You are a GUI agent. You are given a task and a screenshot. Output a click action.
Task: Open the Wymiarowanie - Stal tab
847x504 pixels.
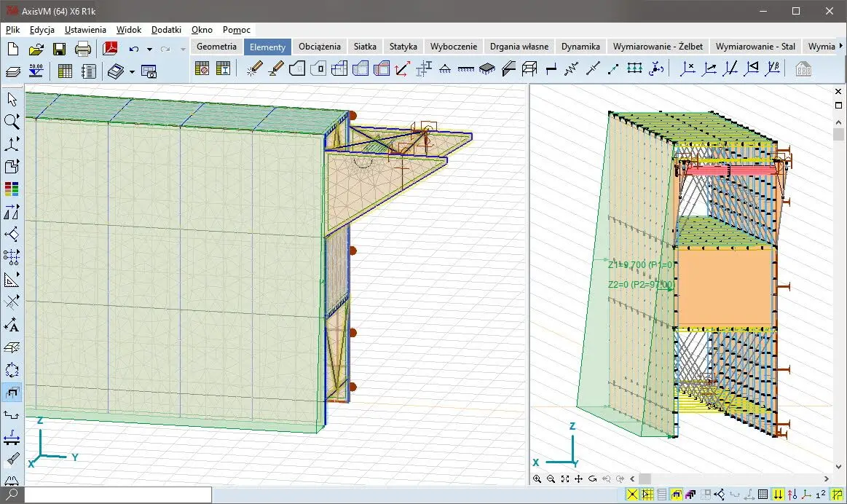pyautogui.click(x=755, y=47)
